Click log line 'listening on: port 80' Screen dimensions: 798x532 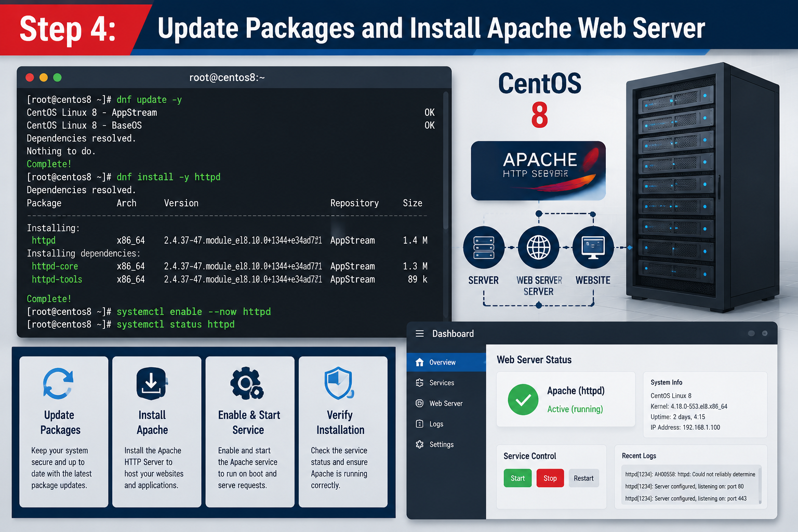click(684, 487)
